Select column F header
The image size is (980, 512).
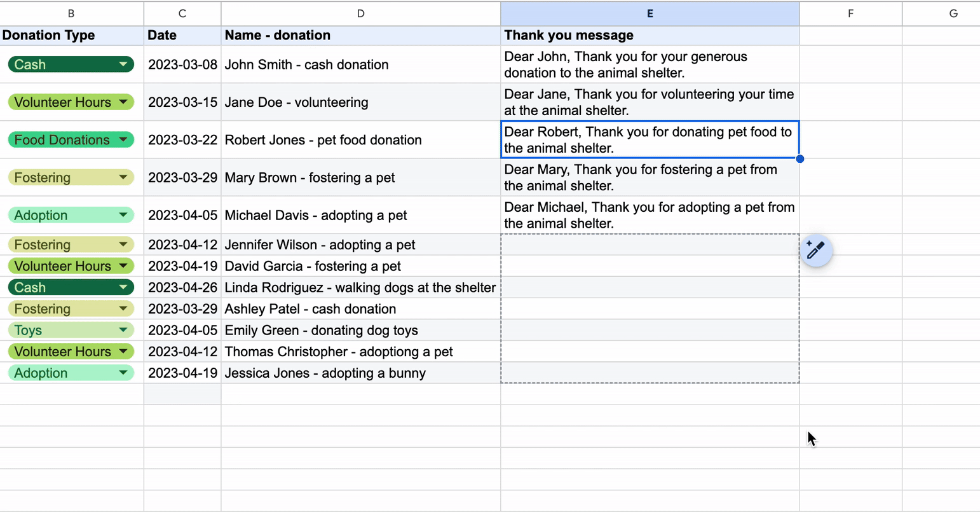coord(850,13)
